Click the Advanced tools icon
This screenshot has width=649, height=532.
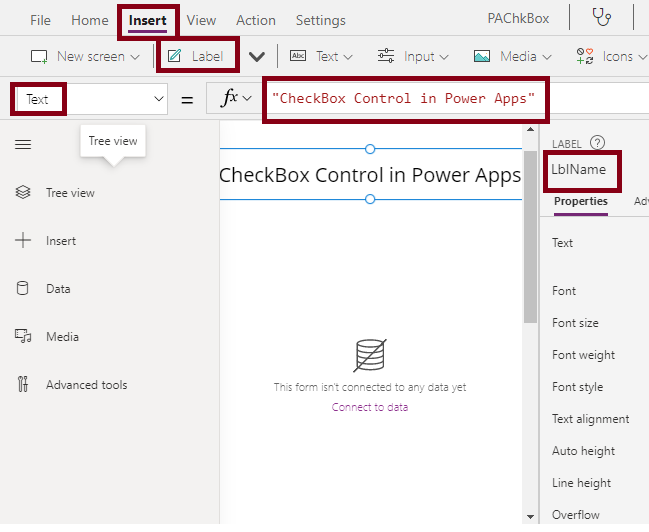(23, 384)
